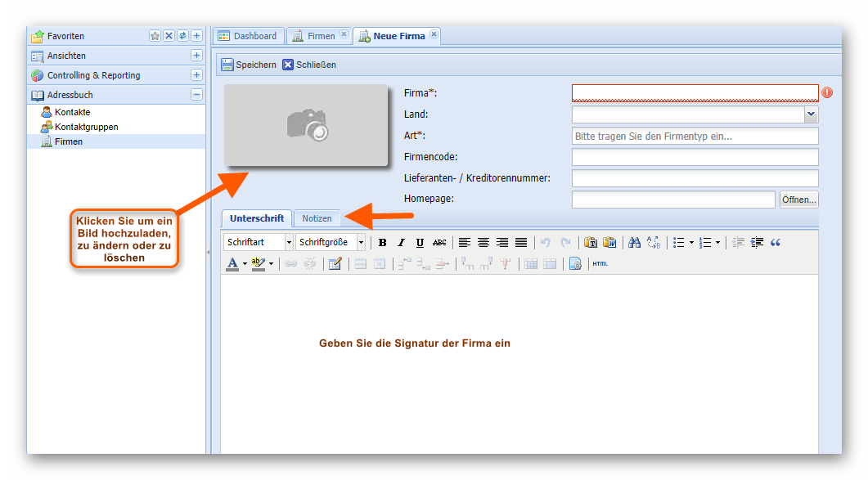Open the font color picker
Viewport: 868px width, 480px height.
[245, 264]
